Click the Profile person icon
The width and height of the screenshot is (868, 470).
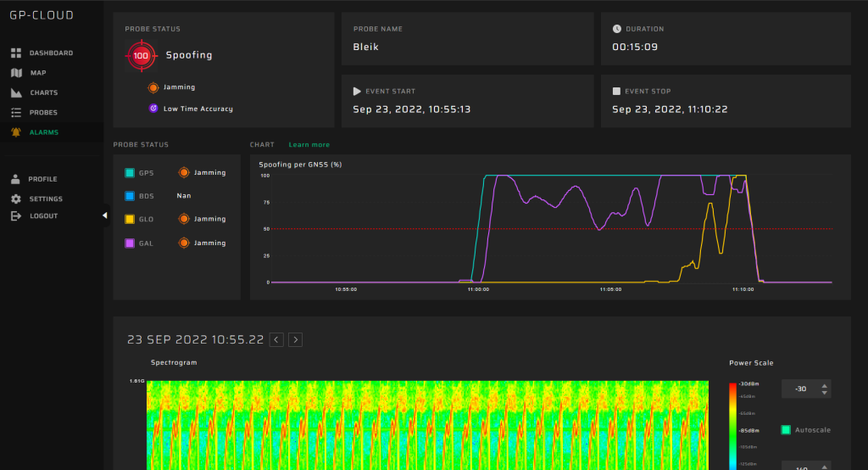(15, 179)
